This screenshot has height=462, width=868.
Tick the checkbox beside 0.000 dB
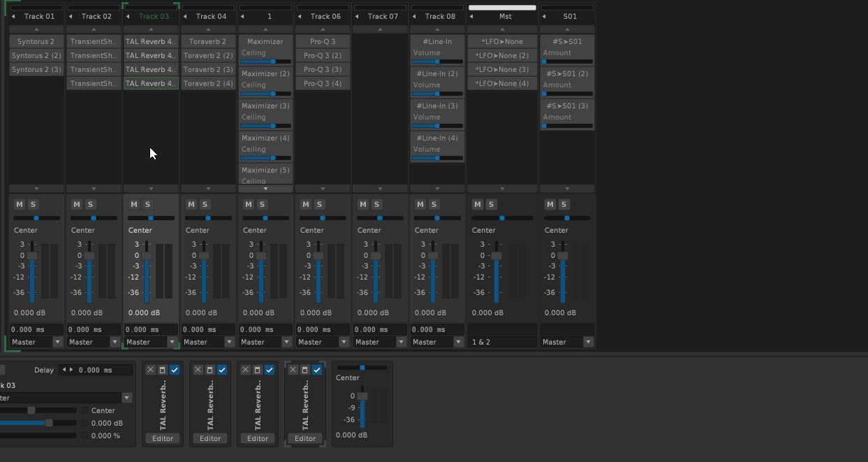click(85, 423)
